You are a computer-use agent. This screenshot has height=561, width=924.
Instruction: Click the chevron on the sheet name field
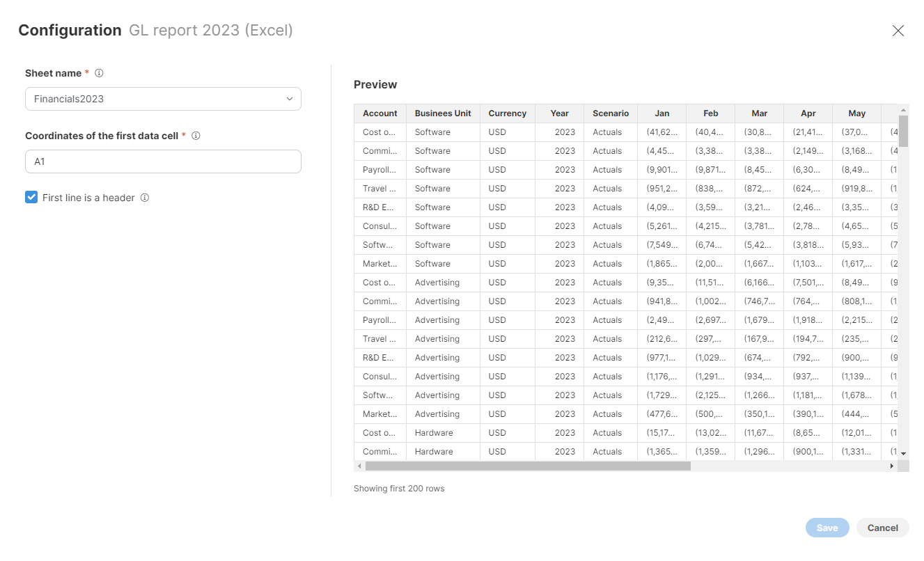(290, 99)
